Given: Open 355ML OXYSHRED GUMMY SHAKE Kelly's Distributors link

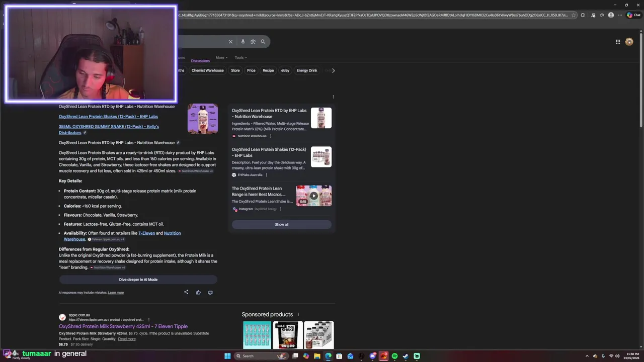Looking at the screenshot, I should (109, 130).
